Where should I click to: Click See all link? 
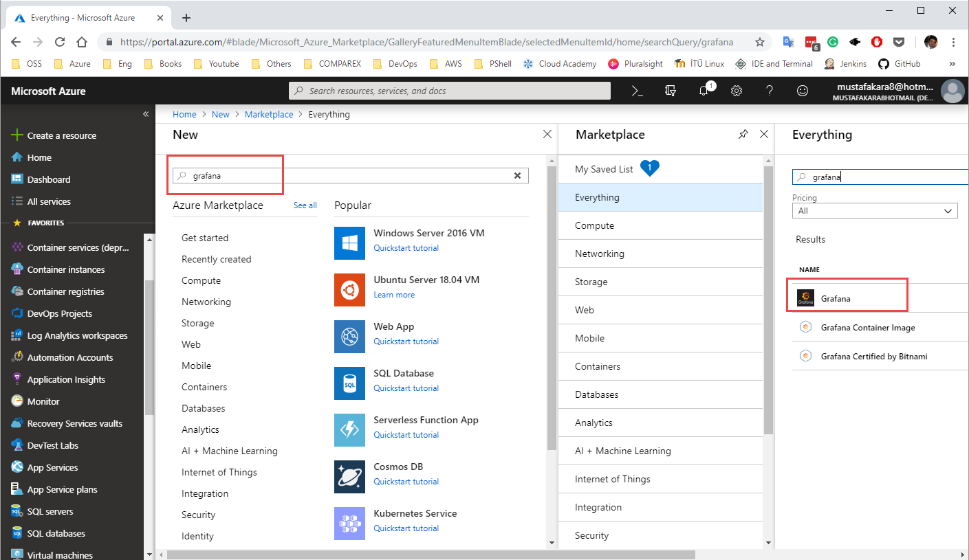coord(305,205)
